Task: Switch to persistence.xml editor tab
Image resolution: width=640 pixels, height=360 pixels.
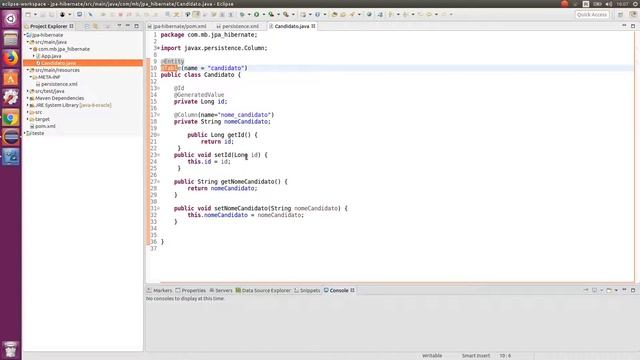Action: click(x=240, y=26)
